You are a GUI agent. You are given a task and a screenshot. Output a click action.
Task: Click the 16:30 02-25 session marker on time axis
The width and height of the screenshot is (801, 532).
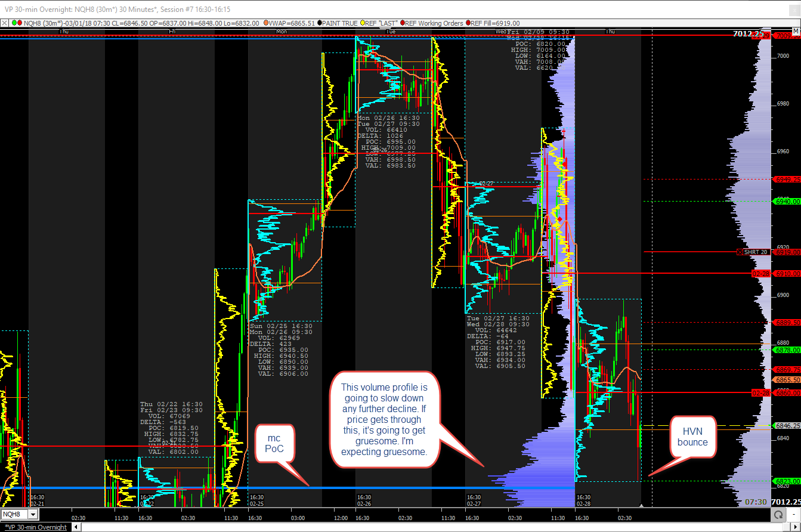(x=257, y=500)
